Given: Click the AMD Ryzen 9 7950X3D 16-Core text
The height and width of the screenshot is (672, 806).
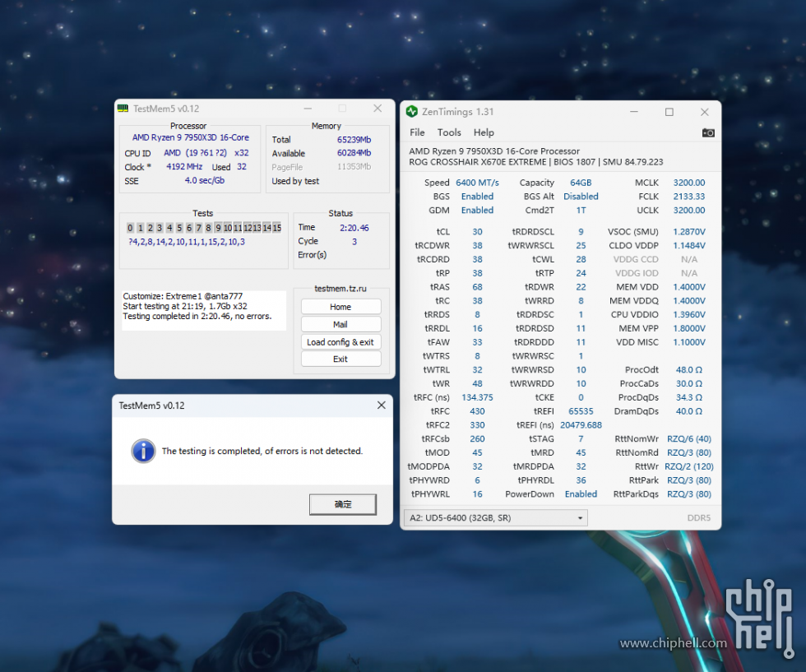Looking at the screenshot, I should 190,137.
